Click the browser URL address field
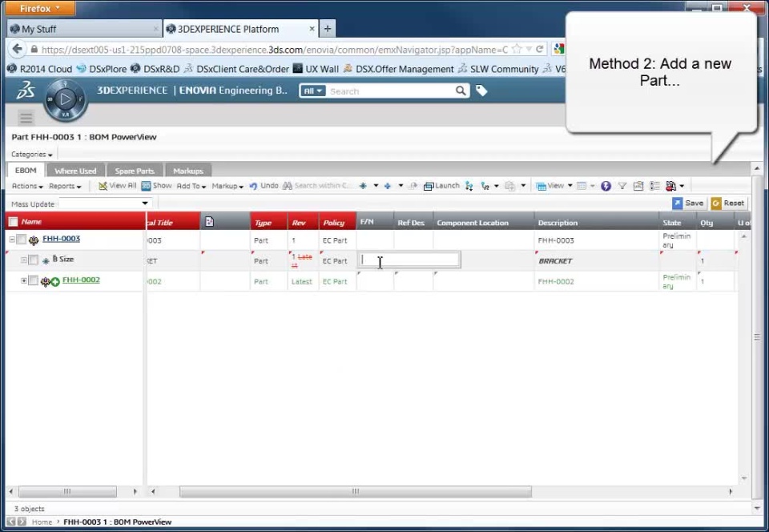 (x=275, y=50)
